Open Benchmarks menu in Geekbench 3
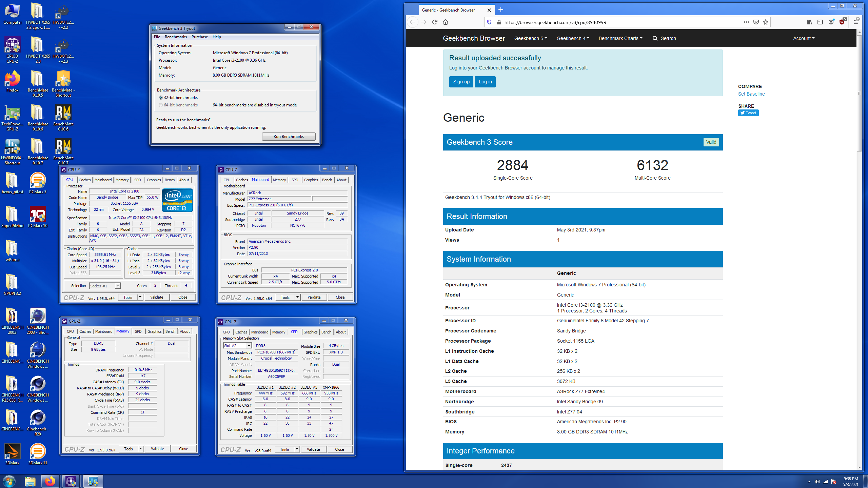This screenshot has width=868, height=488. [176, 37]
